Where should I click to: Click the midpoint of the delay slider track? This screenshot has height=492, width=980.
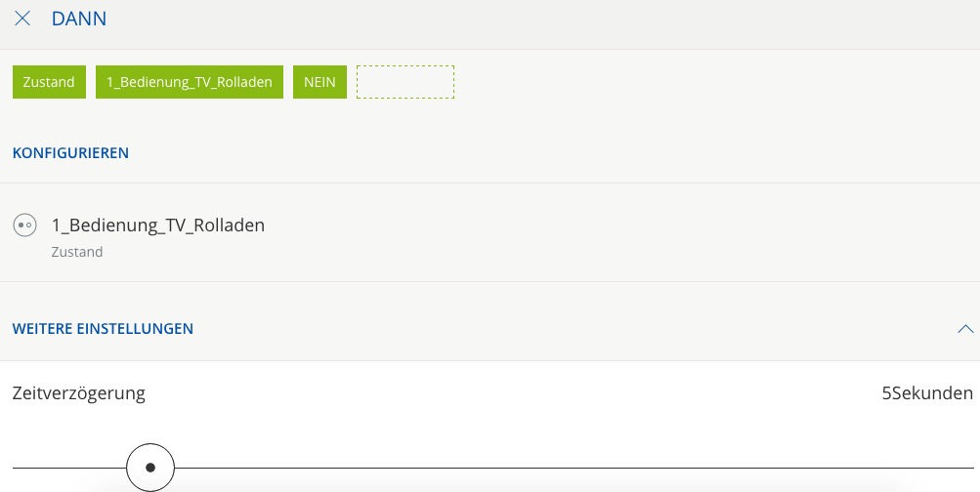[x=493, y=468]
